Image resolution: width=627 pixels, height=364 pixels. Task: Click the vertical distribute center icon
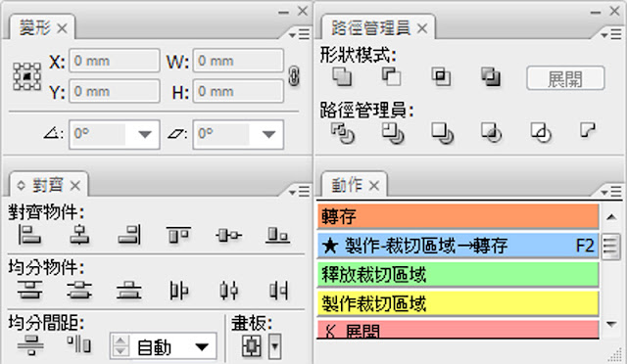point(79,290)
